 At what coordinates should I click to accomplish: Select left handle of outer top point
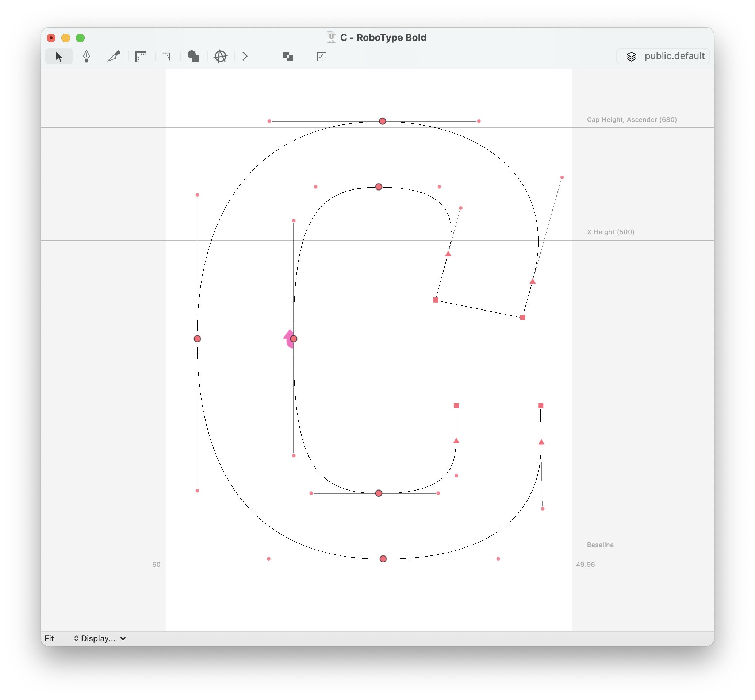click(269, 121)
